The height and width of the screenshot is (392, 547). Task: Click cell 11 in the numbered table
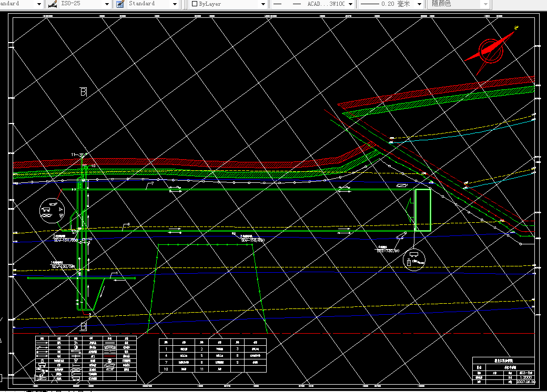pyautogui.click(x=201, y=369)
